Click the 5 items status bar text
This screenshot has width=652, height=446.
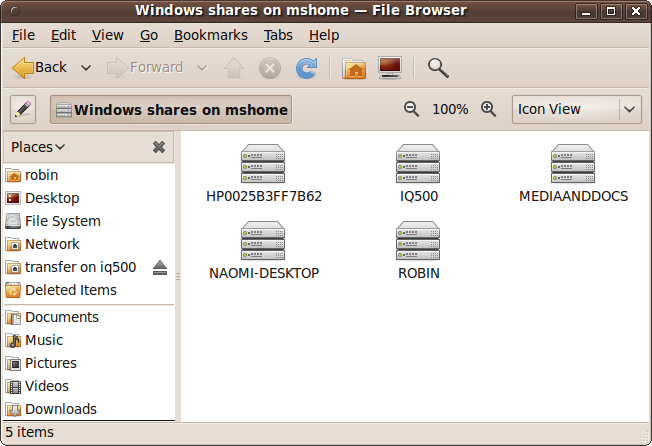coord(30,432)
